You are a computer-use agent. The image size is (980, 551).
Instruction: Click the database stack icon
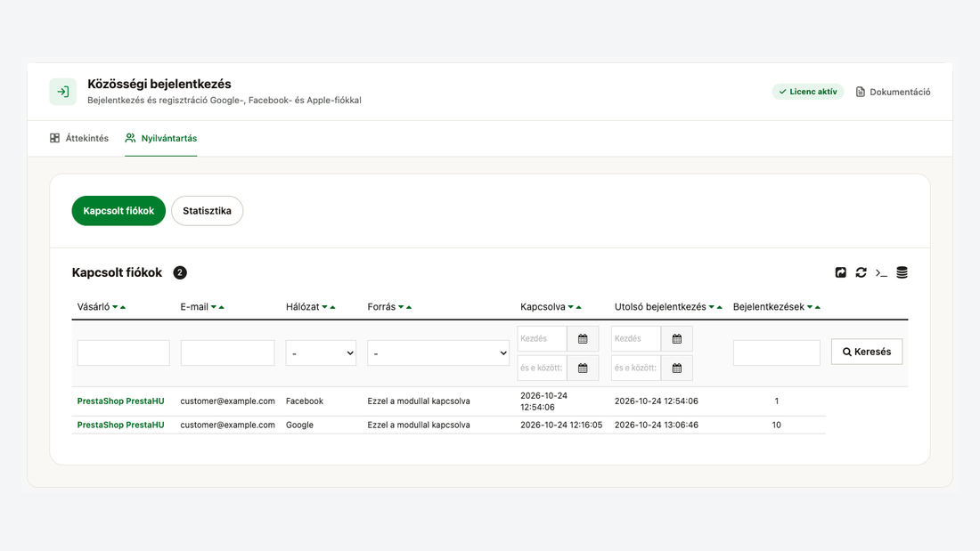902,272
